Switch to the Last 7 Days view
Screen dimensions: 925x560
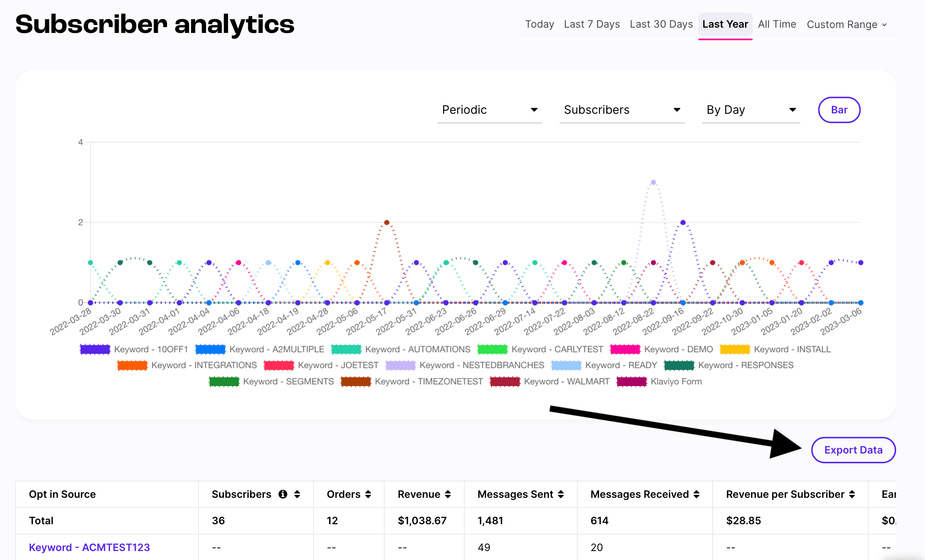[x=592, y=24]
